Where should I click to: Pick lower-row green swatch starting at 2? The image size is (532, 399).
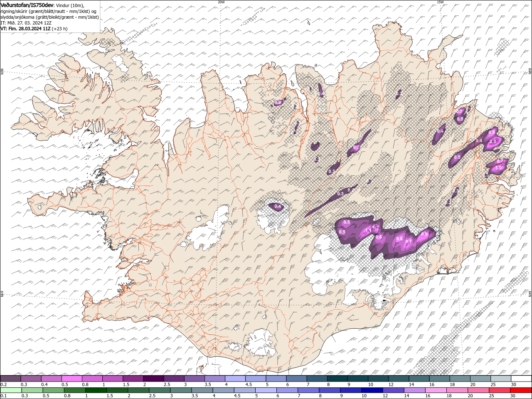pyautogui.click(x=138, y=390)
